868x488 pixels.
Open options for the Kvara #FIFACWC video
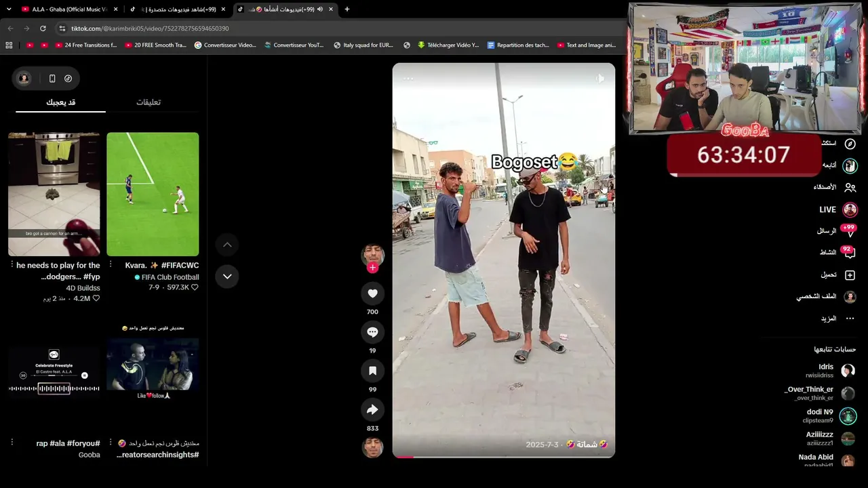tap(111, 264)
